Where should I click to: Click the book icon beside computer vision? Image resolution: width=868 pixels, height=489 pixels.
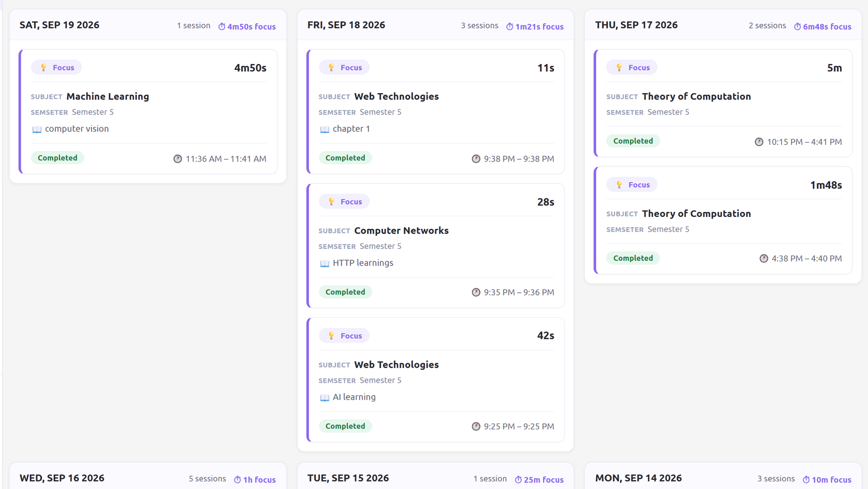[37, 129]
